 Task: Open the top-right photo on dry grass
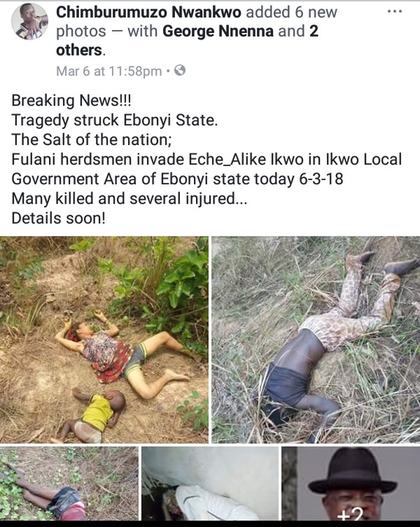pyautogui.click(x=316, y=340)
